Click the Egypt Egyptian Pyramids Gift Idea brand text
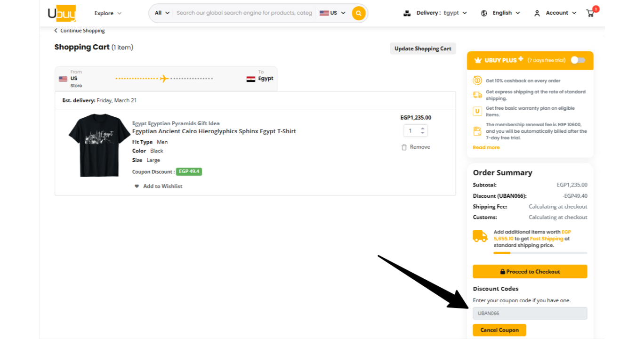Image resolution: width=644 pixels, height=339 pixels. (176, 123)
